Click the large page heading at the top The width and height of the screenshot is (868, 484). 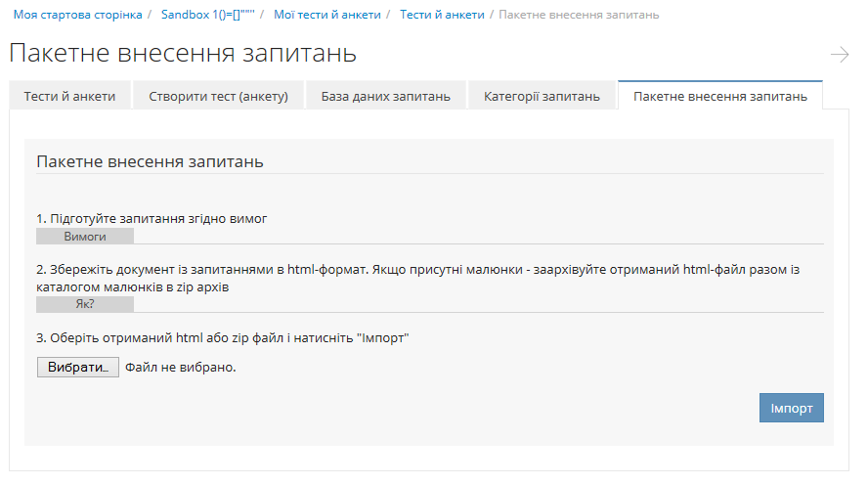pyautogui.click(x=183, y=54)
